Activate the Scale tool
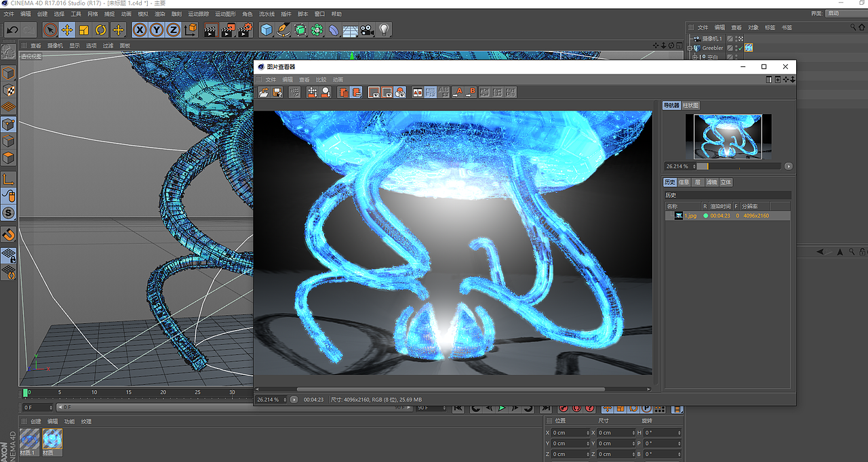The image size is (868, 462). pyautogui.click(x=84, y=30)
